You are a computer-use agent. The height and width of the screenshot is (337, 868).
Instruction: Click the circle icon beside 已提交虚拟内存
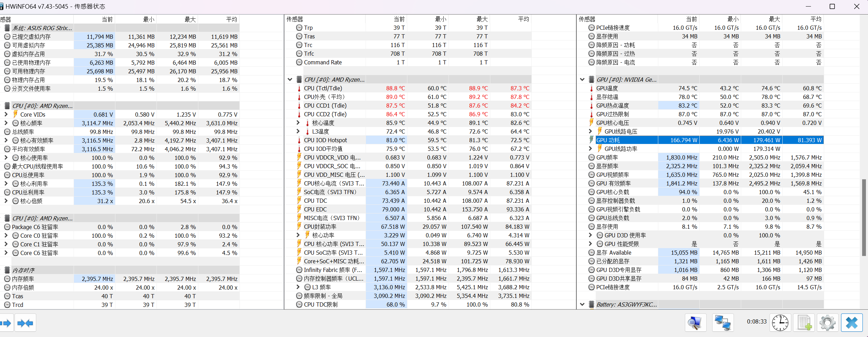click(7, 36)
